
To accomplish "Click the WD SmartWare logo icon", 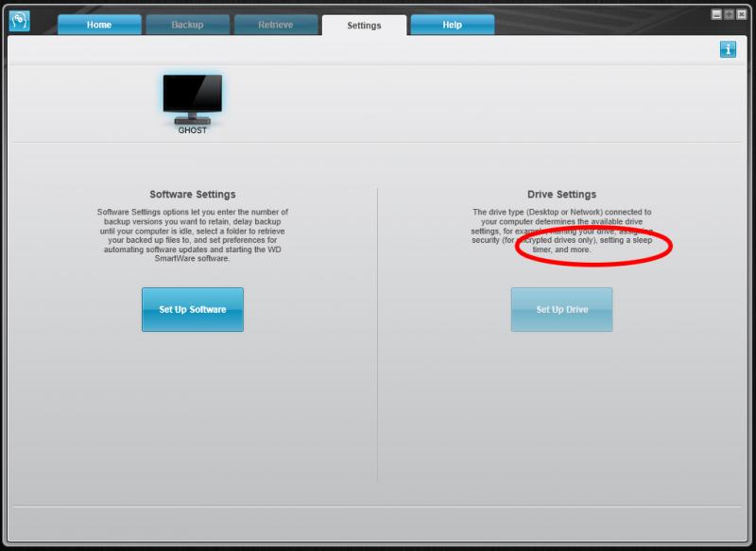I will (19, 21).
